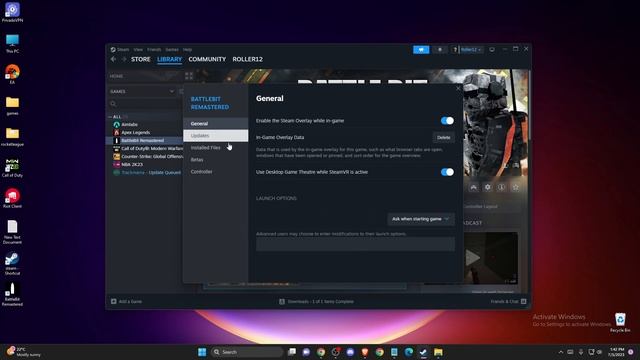This screenshot has height=360, width=640.
Task: Open the Games menu
Action: [x=172, y=49]
